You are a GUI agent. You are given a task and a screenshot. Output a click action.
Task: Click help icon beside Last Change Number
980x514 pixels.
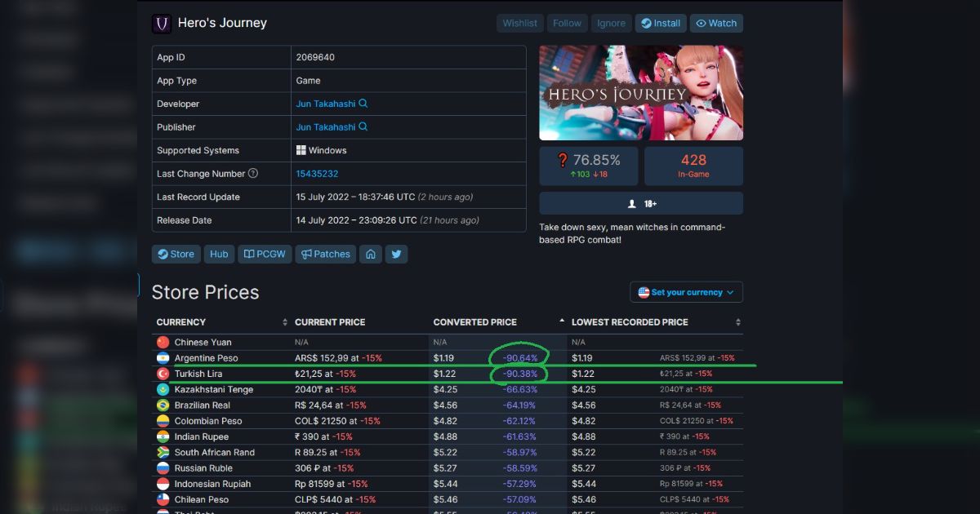253,174
